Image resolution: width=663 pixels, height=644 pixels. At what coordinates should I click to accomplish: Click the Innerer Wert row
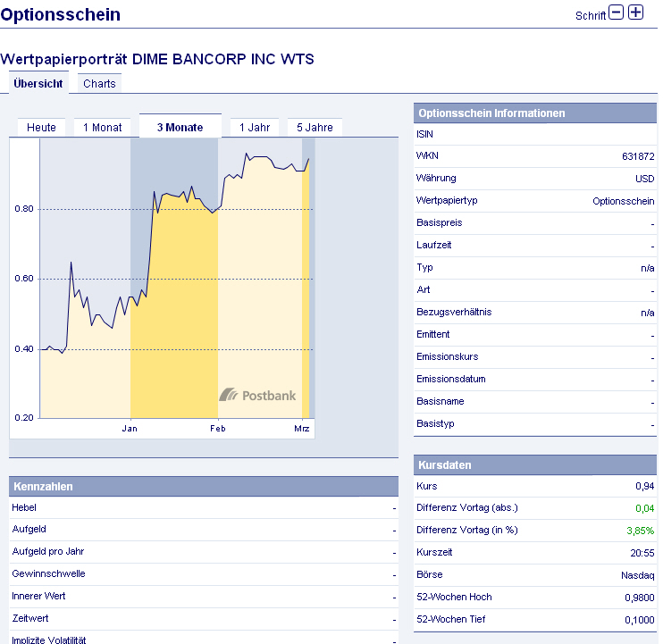point(204,597)
